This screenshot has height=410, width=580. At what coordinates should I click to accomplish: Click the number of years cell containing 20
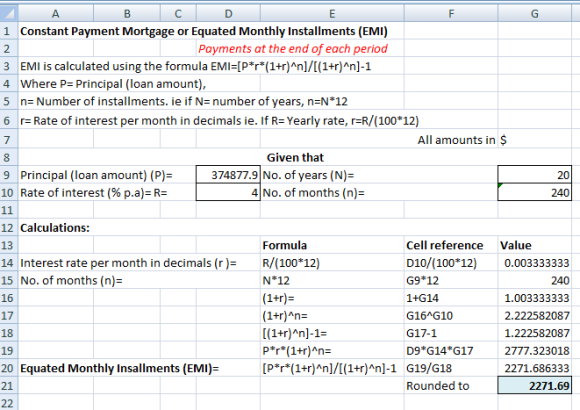(x=535, y=175)
